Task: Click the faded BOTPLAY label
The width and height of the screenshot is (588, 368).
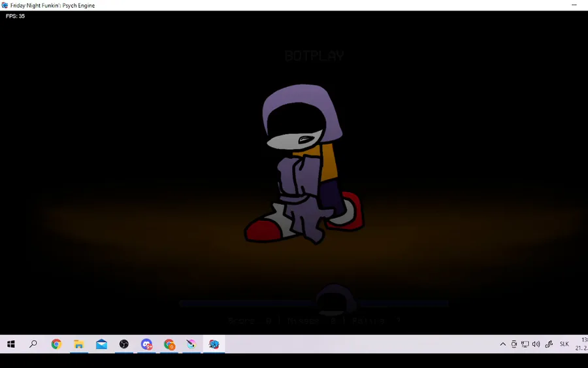Action: click(x=314, y=56)
